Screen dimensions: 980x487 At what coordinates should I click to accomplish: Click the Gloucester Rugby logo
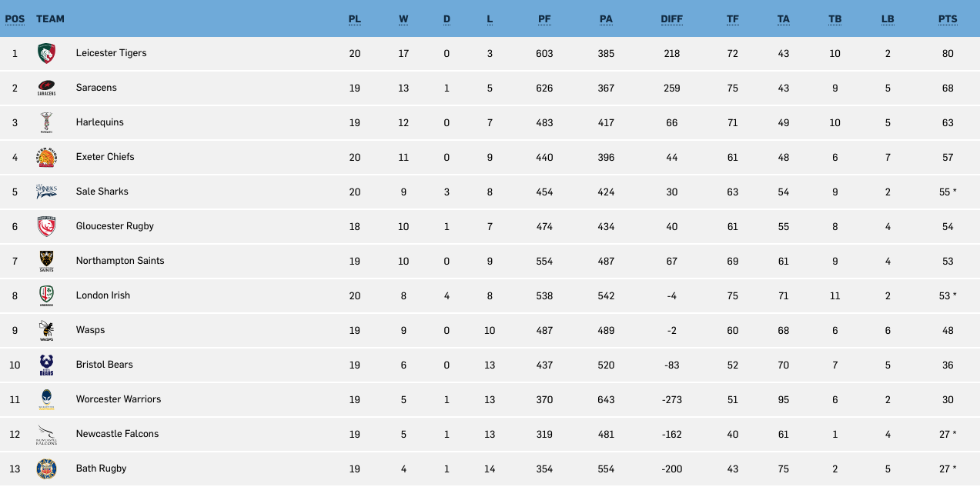pos(46,227)
